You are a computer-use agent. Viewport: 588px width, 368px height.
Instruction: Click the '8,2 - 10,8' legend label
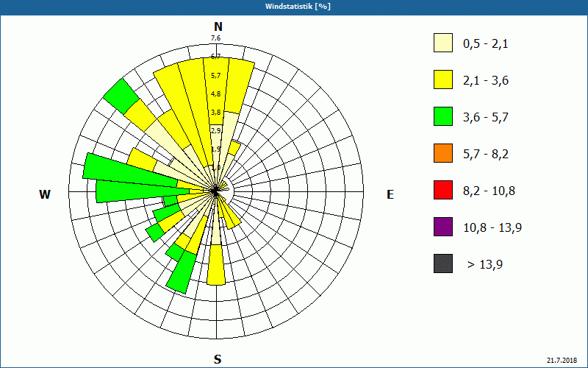tap(489, 191)
